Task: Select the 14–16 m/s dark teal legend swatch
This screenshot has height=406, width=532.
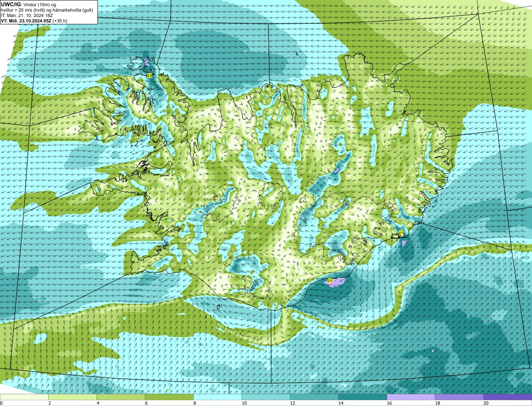Action: (x=362, y=397)
